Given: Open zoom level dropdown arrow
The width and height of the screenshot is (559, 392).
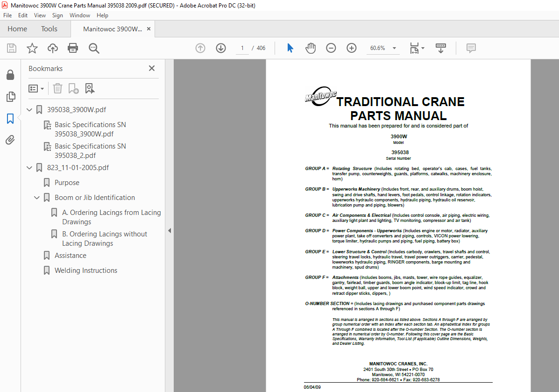Looking at the screenshot, I should point(394,48).
